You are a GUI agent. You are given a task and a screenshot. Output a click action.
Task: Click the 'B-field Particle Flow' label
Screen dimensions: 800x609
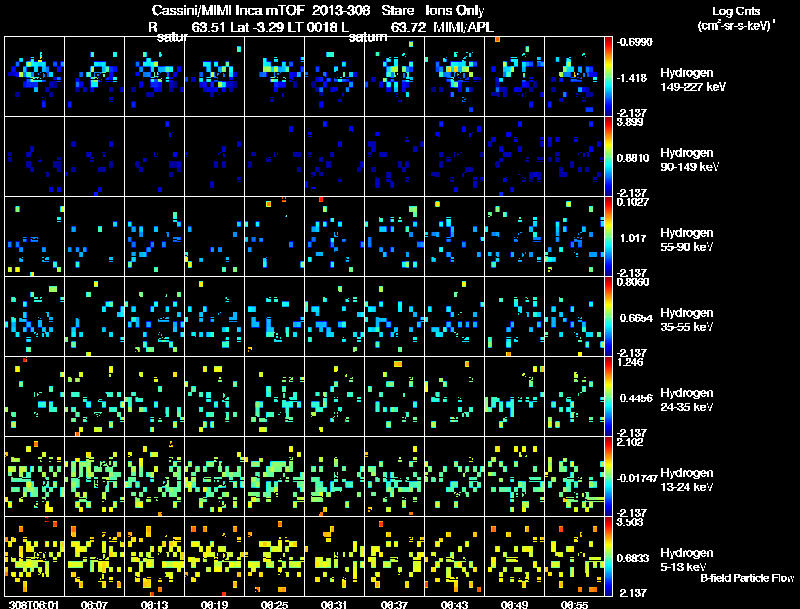pos(747,578)
